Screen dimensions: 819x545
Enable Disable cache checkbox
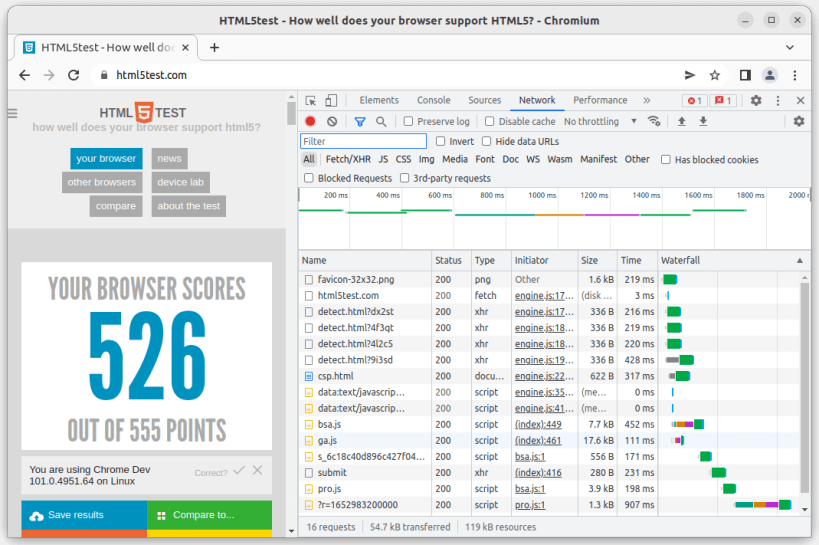[489, 121]
